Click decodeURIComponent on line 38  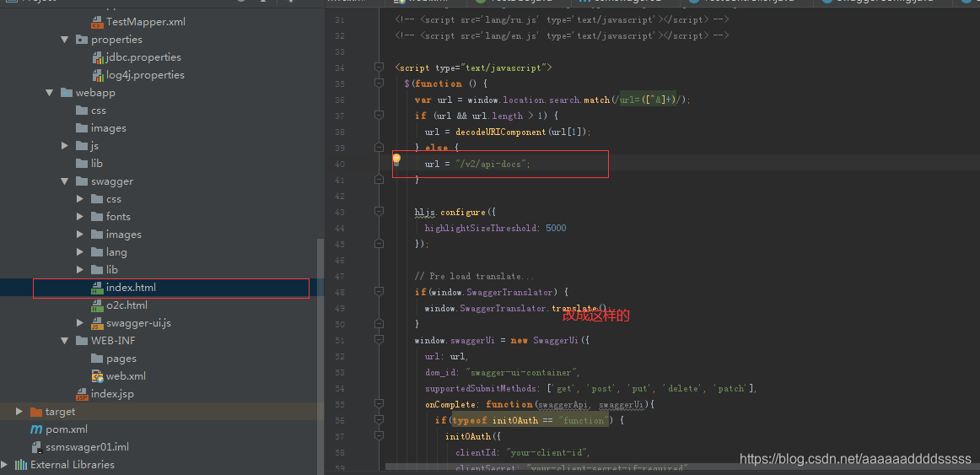501,132
